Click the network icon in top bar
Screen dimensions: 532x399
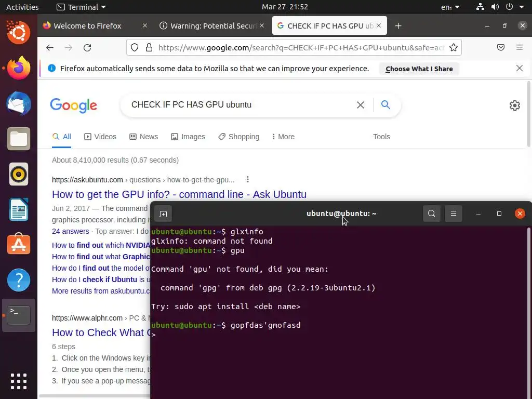480,7
